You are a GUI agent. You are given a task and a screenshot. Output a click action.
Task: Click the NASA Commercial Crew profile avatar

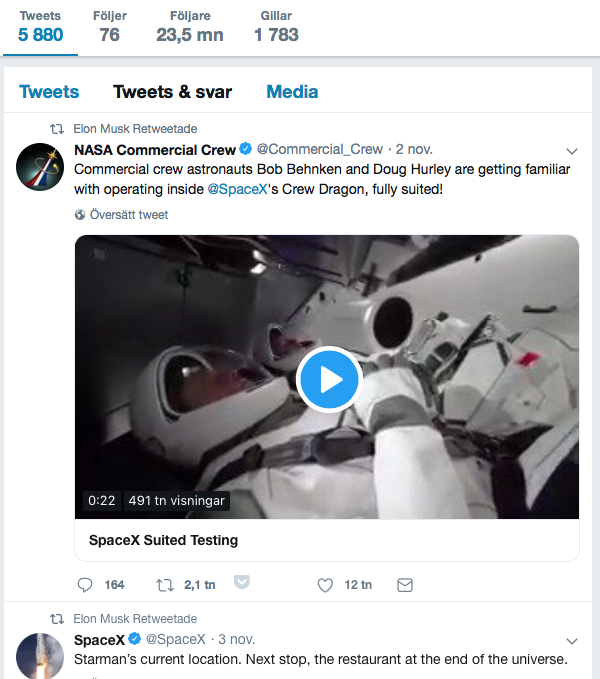(41, 167)
